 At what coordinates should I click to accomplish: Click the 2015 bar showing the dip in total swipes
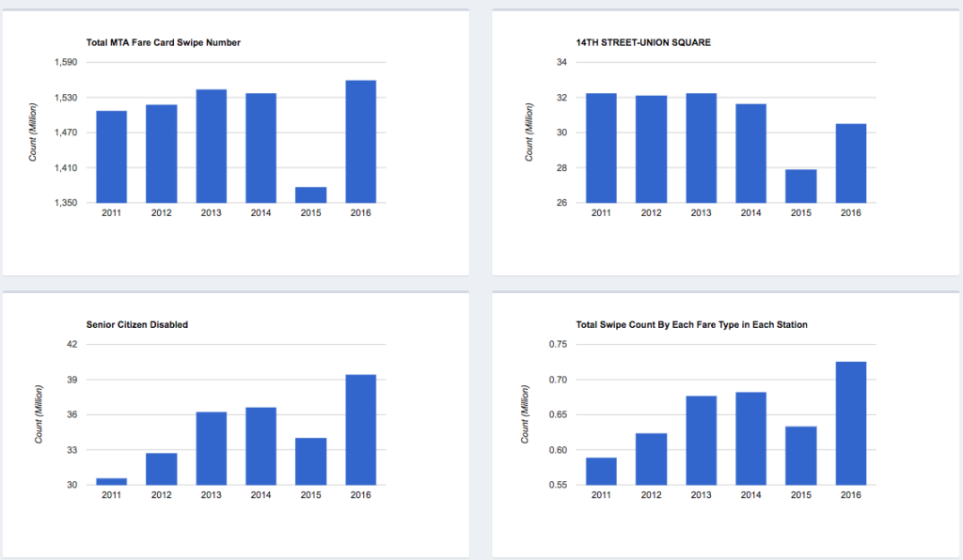(311, 193)
